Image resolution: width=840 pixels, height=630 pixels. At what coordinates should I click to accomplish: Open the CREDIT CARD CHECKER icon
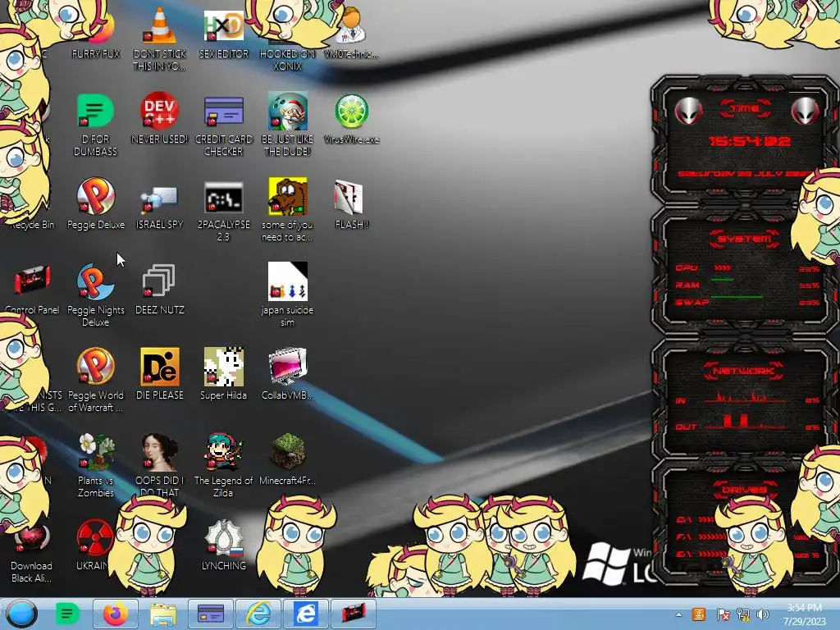coord(224,111)
